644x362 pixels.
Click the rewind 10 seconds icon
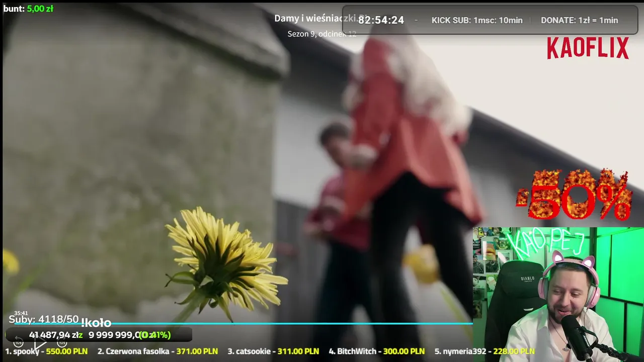[x=18, y=343]
